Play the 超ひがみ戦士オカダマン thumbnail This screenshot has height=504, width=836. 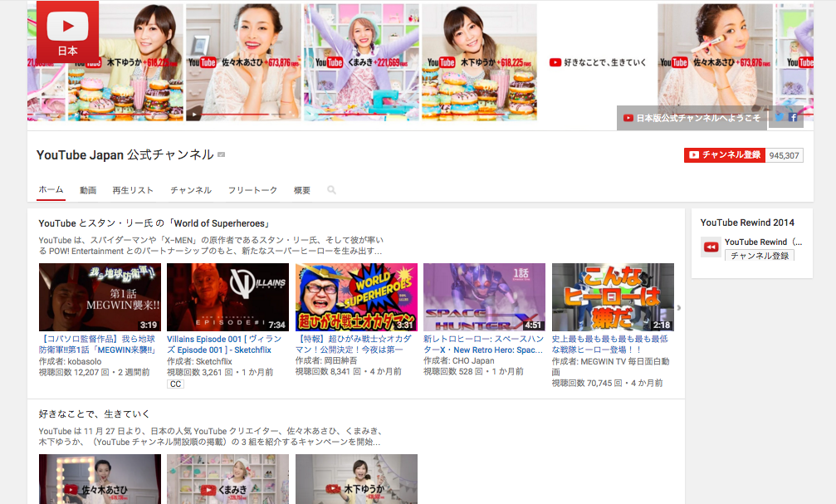click(x=356, y=297)
